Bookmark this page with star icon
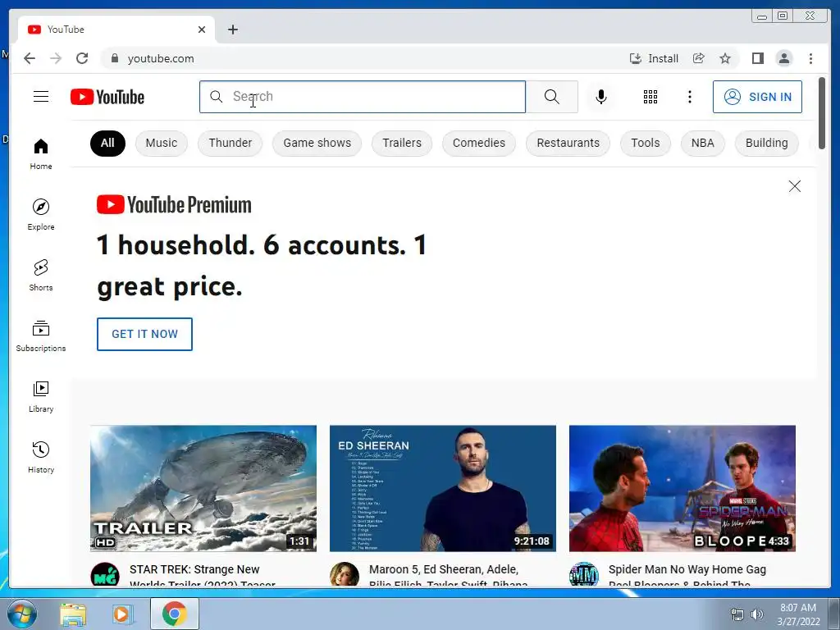 point(725,58)
